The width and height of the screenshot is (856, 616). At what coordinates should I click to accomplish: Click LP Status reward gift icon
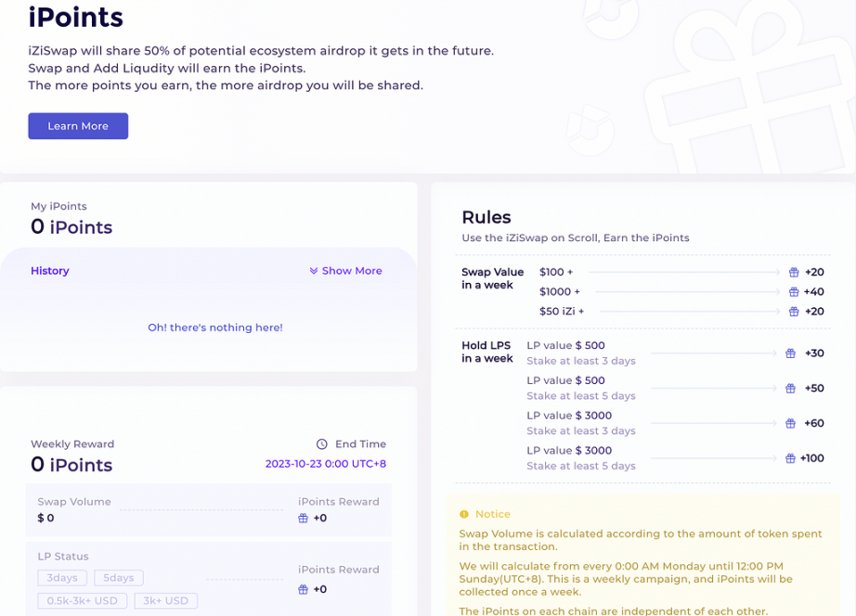point(303,590)
